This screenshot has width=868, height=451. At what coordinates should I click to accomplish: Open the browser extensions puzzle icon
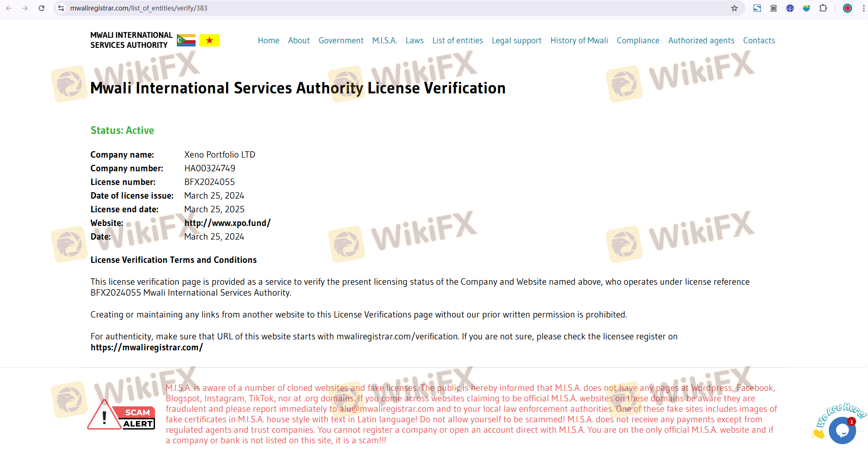tap(823, 8)
